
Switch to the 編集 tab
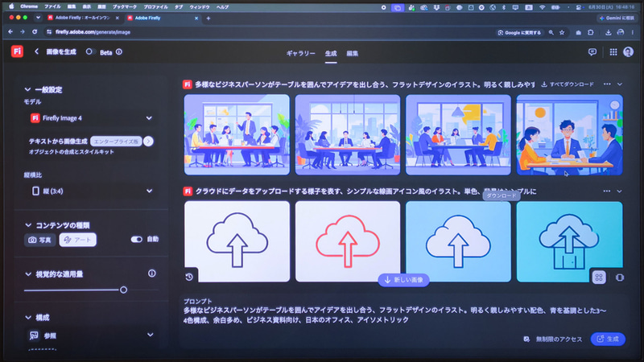[352, 53]
